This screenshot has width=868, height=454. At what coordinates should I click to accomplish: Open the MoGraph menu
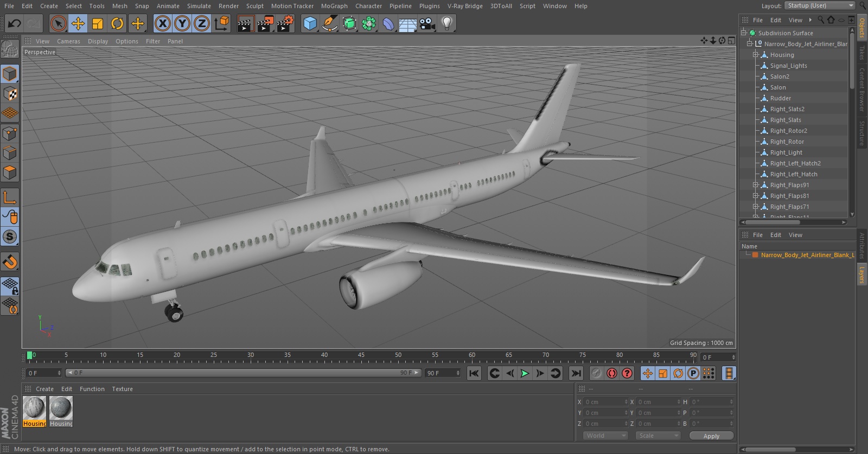(x=334, y=6)
